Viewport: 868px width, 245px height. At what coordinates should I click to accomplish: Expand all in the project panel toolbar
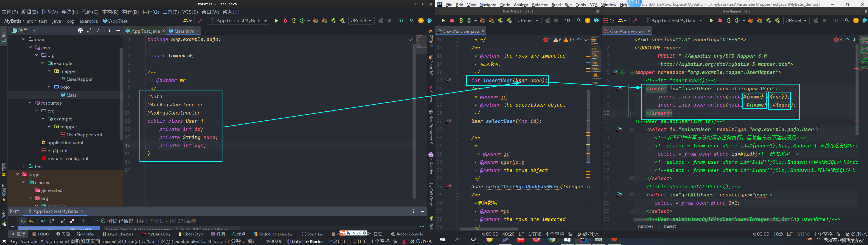(x=89, y=30)
